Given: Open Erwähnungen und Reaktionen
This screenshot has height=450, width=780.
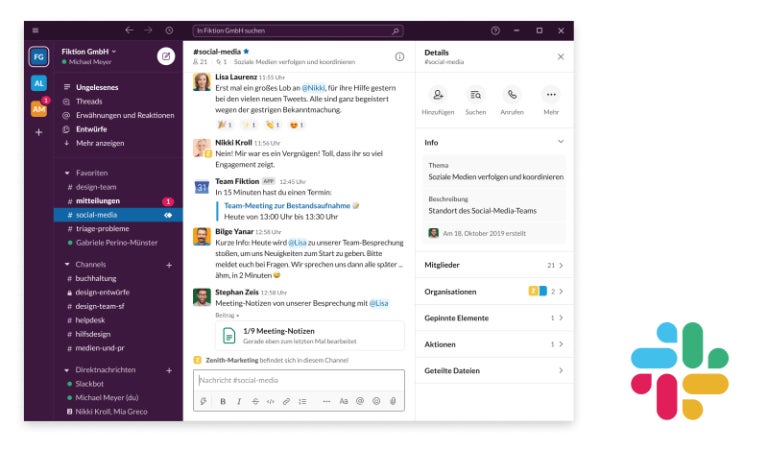Looking at the screenshot, I should (125, 115).
